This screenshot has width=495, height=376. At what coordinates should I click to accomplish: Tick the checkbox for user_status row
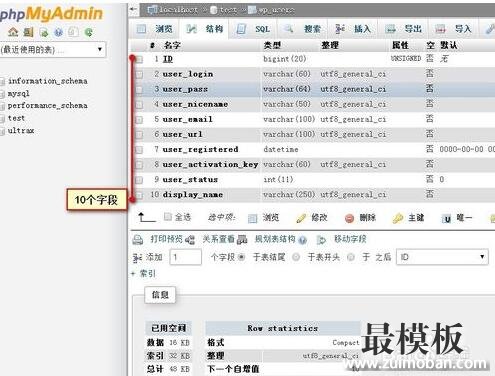[139, 180]
